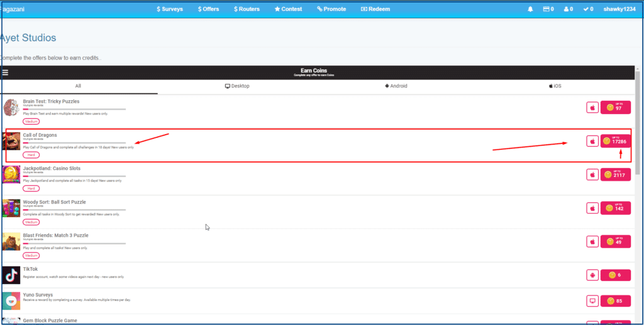The width and height of the screenshot is (644, 325).
Task: Switch to the Desktop tab
Action: pyautogui.click(x=237, y=86)
